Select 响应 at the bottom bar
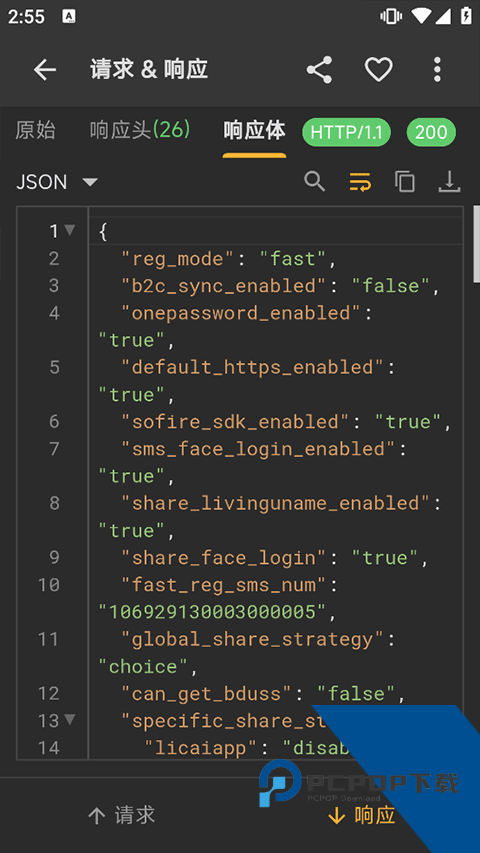This screenshot has height=853, width=480. click(361, 815)
